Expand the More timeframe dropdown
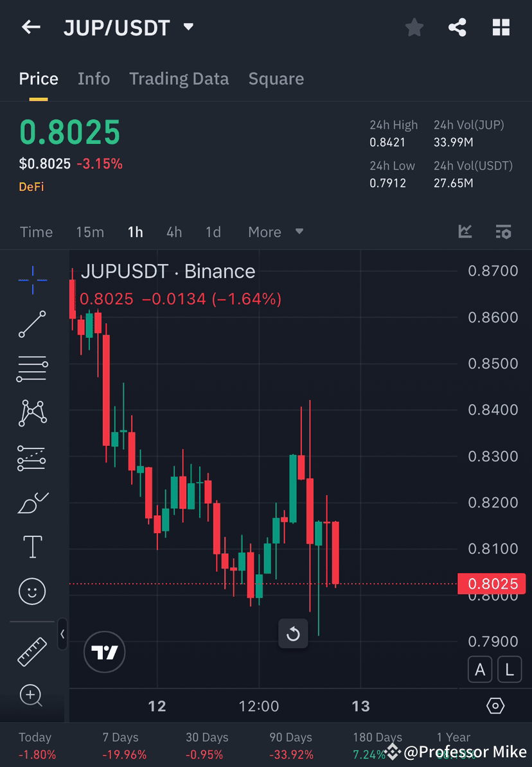Viewport: 532px width, 767px height. click(x=276, y=232)
